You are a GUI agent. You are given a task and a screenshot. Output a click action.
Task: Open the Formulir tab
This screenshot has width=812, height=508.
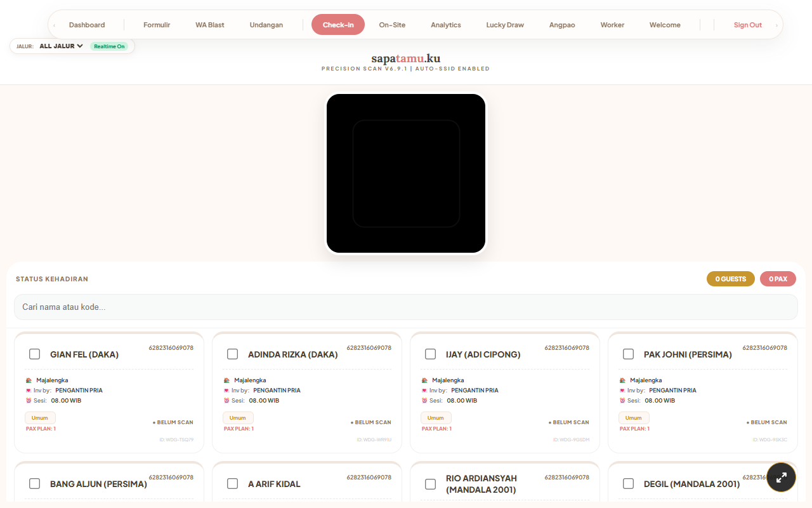pos(157,25)
